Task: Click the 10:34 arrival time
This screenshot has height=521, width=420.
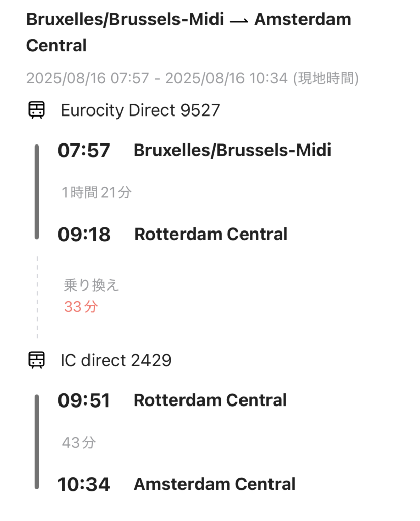Action: point(84,484)
